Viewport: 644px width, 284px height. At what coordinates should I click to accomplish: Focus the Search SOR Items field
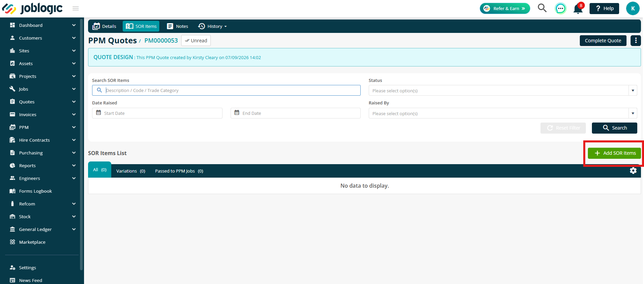click(x=226, y=90)
